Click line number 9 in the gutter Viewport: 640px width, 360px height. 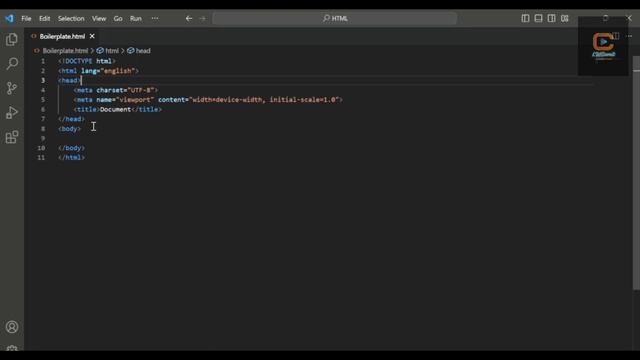point(43,138)
